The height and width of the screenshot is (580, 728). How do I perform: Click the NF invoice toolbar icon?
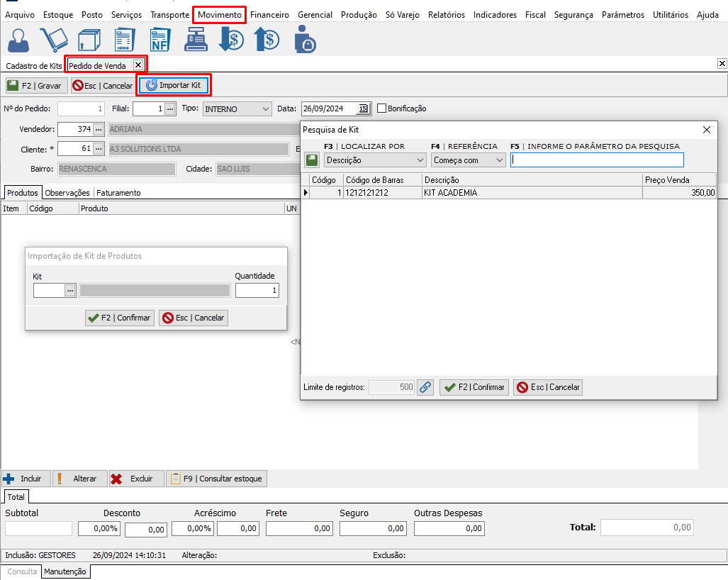(x=160, y=40)
